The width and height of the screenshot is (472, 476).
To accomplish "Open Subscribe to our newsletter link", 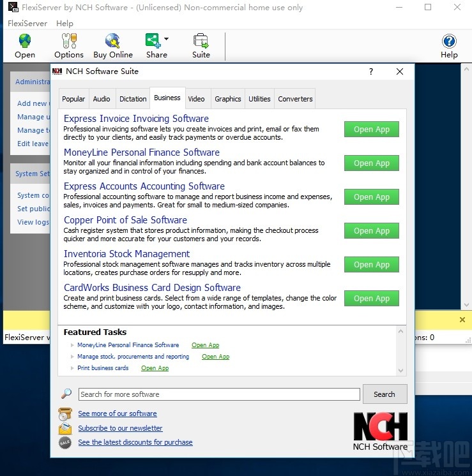I will tap(120, 428).
